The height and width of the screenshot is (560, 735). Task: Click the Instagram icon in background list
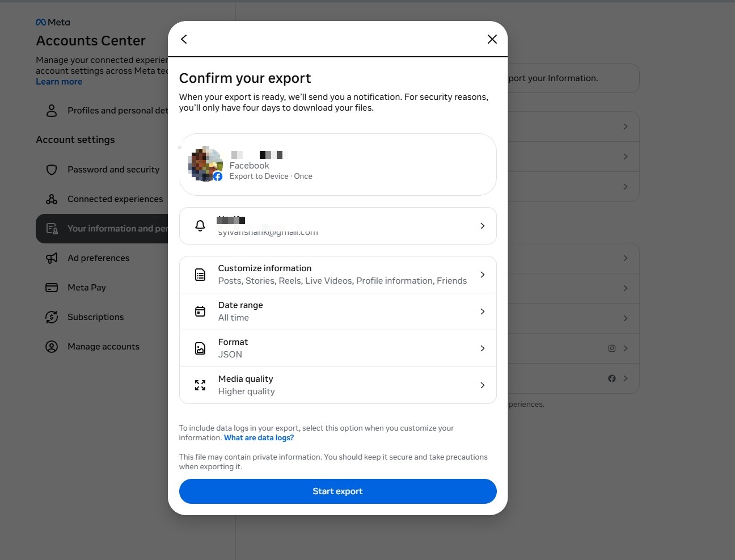(612, 348)
